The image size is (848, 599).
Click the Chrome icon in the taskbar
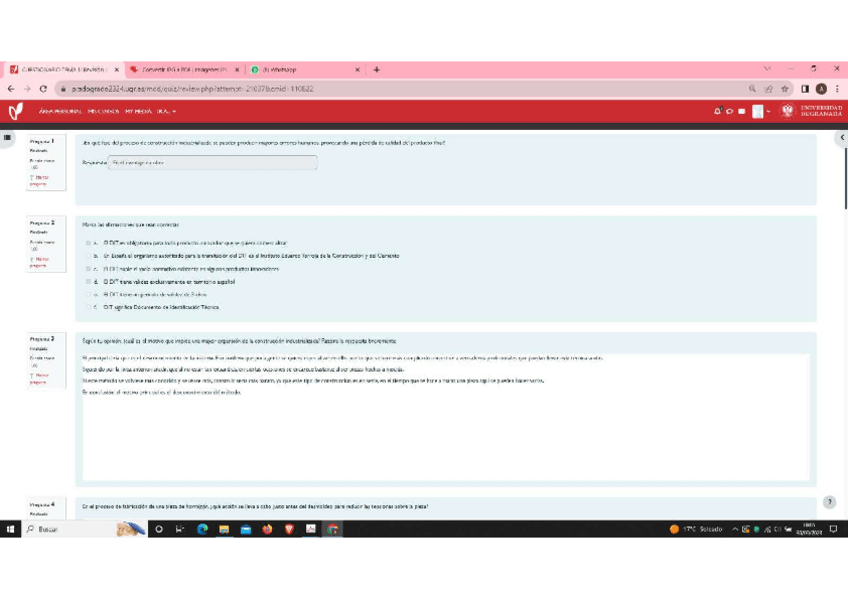[333, 529]
